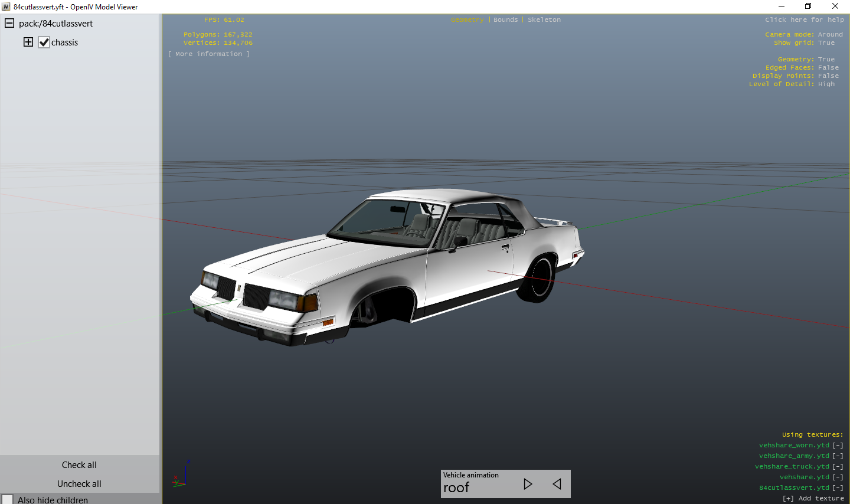The image size is (850, 504).
Task: Click Add texture at bottom right
Action: pyautogui.click(x=813, y=499)
